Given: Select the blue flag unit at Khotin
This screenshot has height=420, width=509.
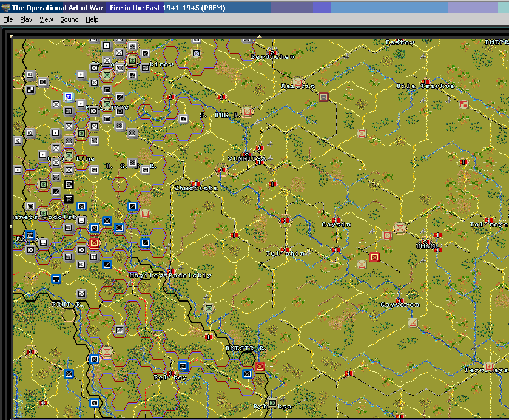Looking at the screenshot, I should coord(30,234).
